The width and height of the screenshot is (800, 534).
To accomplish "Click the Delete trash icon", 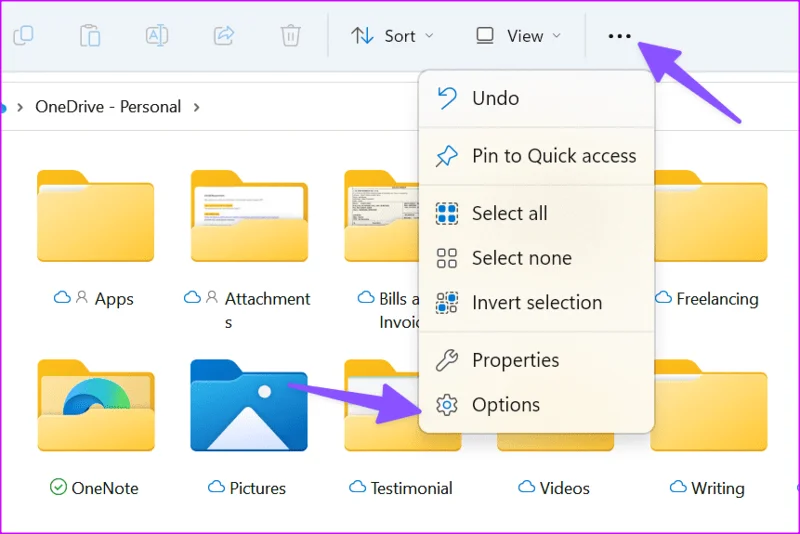I will (290, 36).
